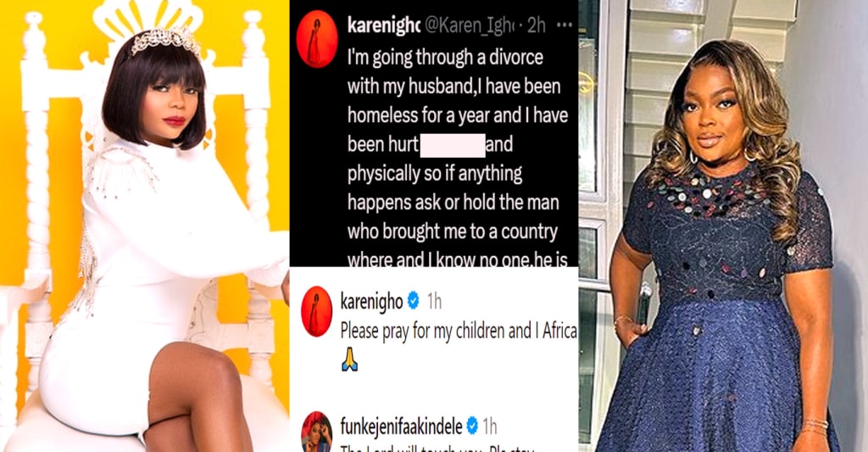This screenshot has height=452, width=868.
Task: Open the funkejenifaakindele username link
Action: (401, 427)
